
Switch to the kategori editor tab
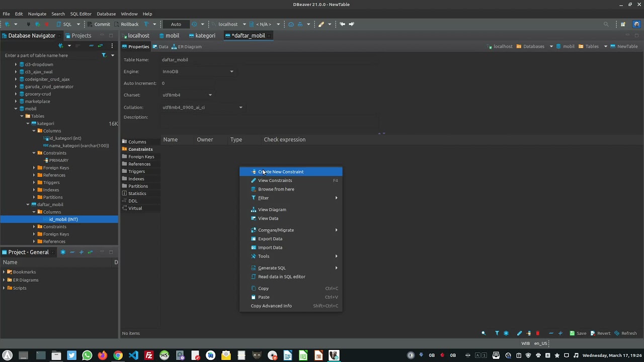tap(202, 36)
